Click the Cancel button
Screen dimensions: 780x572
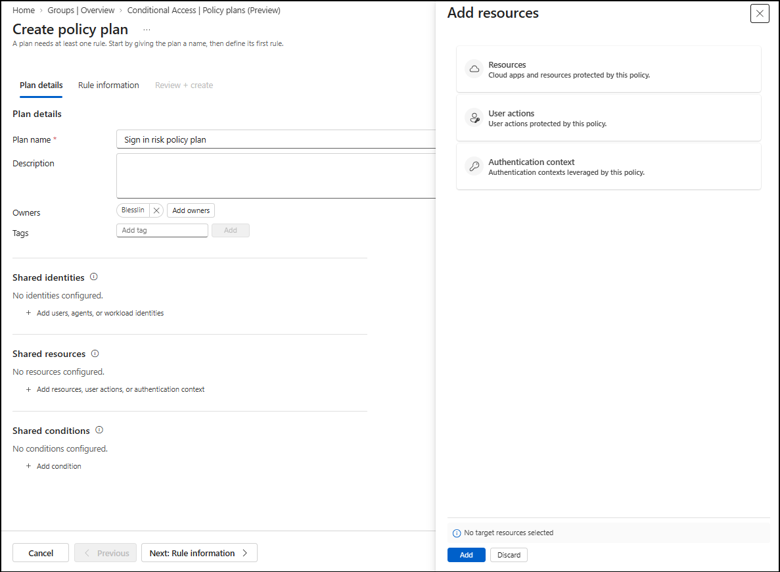(x=41, y=553)
